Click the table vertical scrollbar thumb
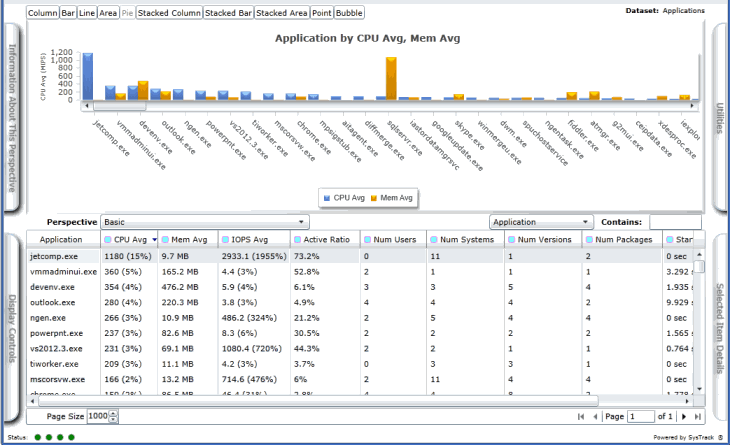The width and height of the screenshot is (730, 445). coord(699,267)
